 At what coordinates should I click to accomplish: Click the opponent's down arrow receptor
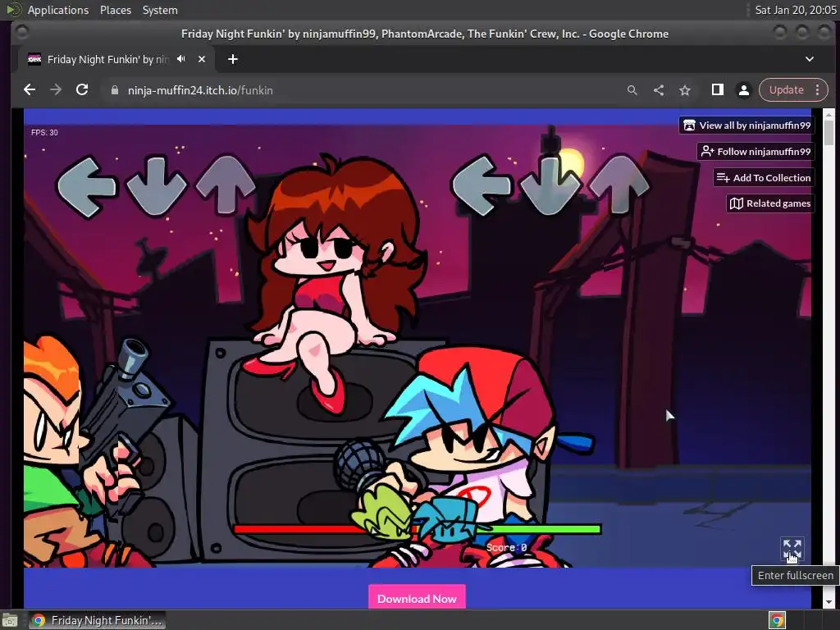[157, 185]
